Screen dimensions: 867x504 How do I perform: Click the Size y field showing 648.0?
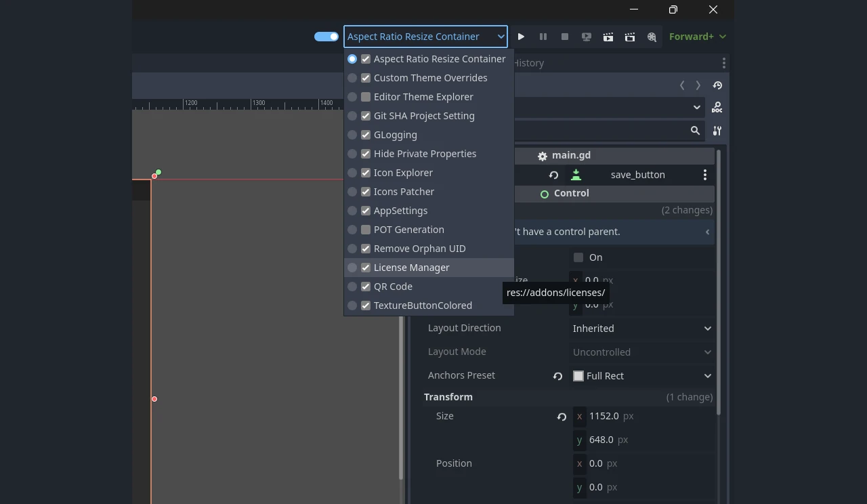(x=642, y=440)
